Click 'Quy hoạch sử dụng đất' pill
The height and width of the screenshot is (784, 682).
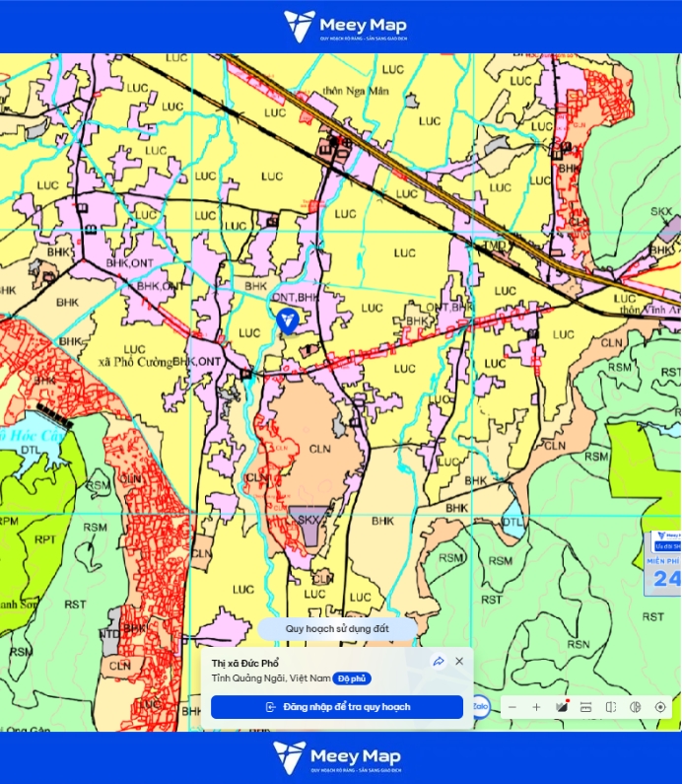[x=337, y=628]
